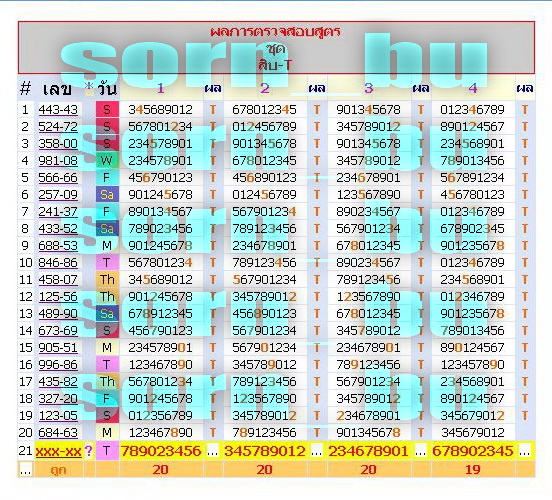This screenshot has height=500, width=552.
Task: Select the F day cell in row 5
Action: pos(107,178)
